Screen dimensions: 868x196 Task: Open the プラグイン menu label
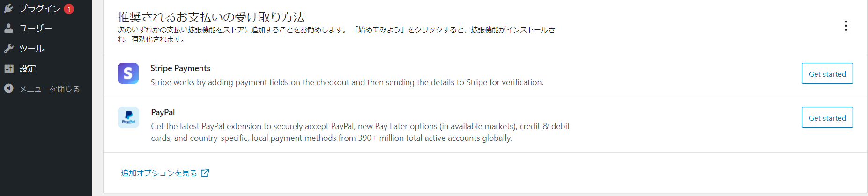pos(39,8)
